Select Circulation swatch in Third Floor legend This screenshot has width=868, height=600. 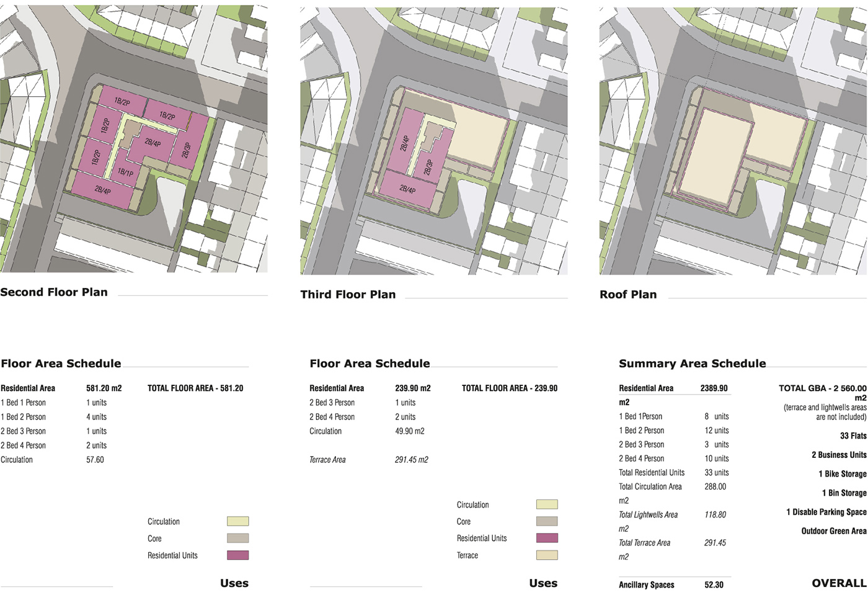point(546,504)
